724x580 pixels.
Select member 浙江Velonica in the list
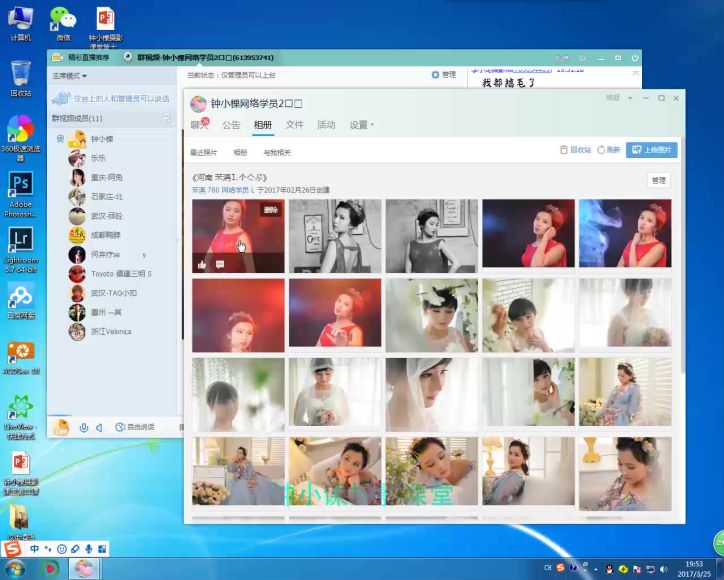pos(112,332)
